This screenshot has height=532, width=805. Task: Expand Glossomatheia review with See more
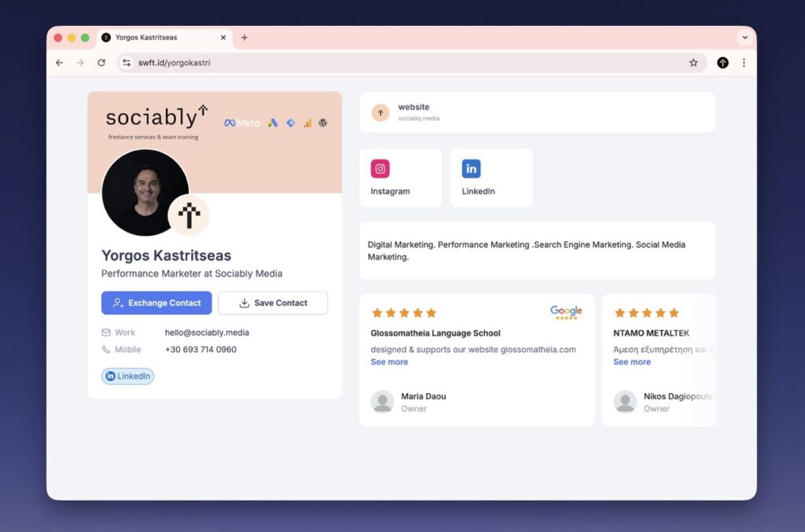[x=389, y=362]
